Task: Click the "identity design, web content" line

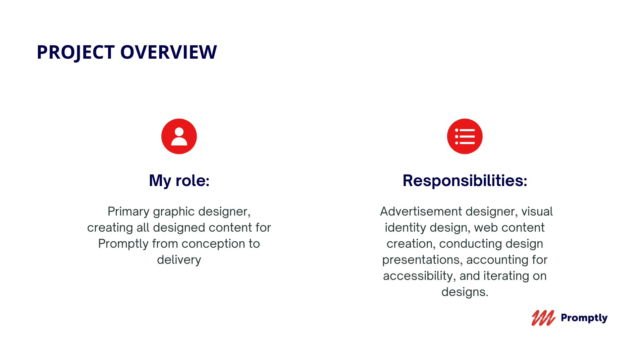Action: coord(465,228)
